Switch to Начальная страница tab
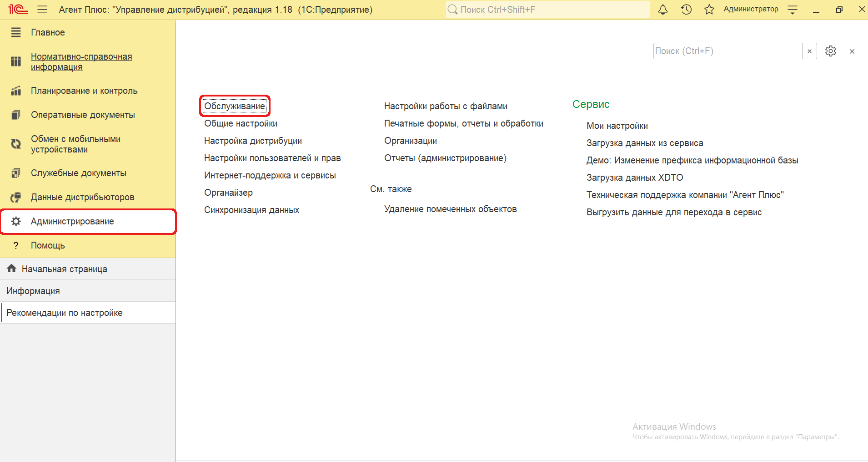 point(88,269)
